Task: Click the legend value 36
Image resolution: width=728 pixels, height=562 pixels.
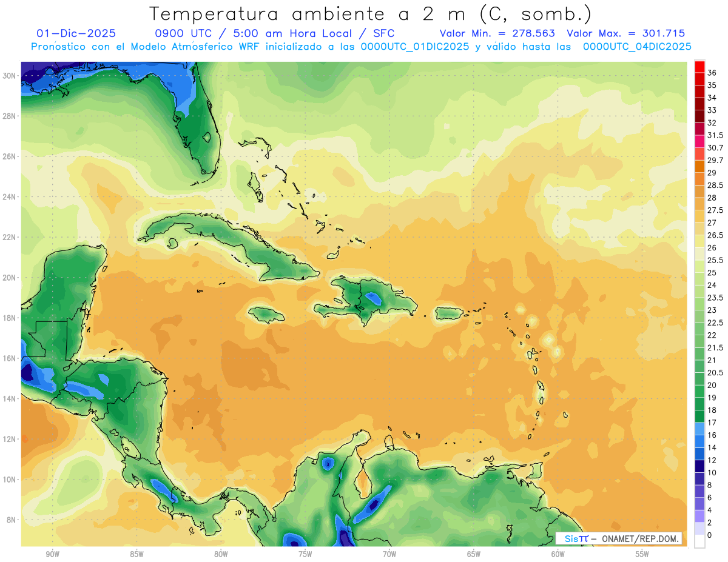Action: (712, 73)
